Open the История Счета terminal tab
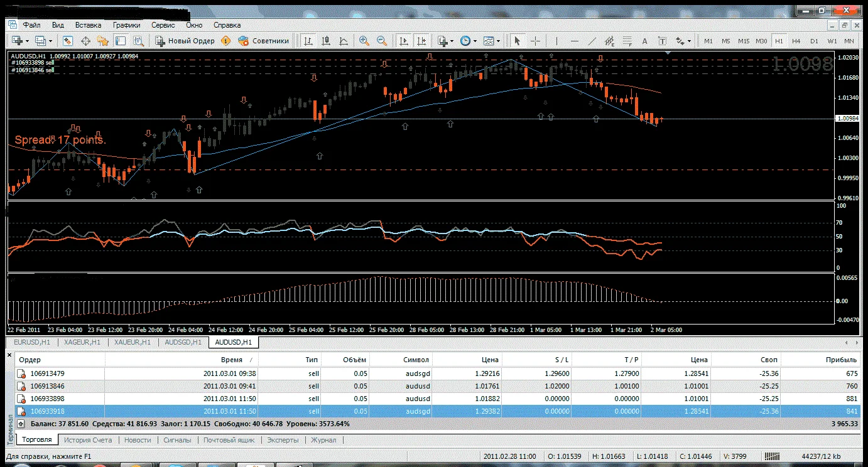Screen dimensions: 868x467 pyautogui.click(x=88, y=440)
